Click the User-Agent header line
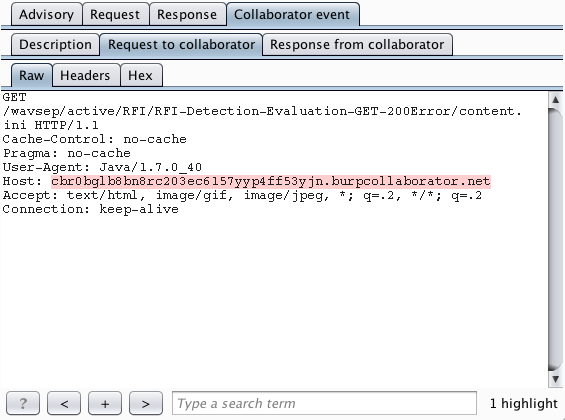The image size is (565, 420). [x=102, y=167]
